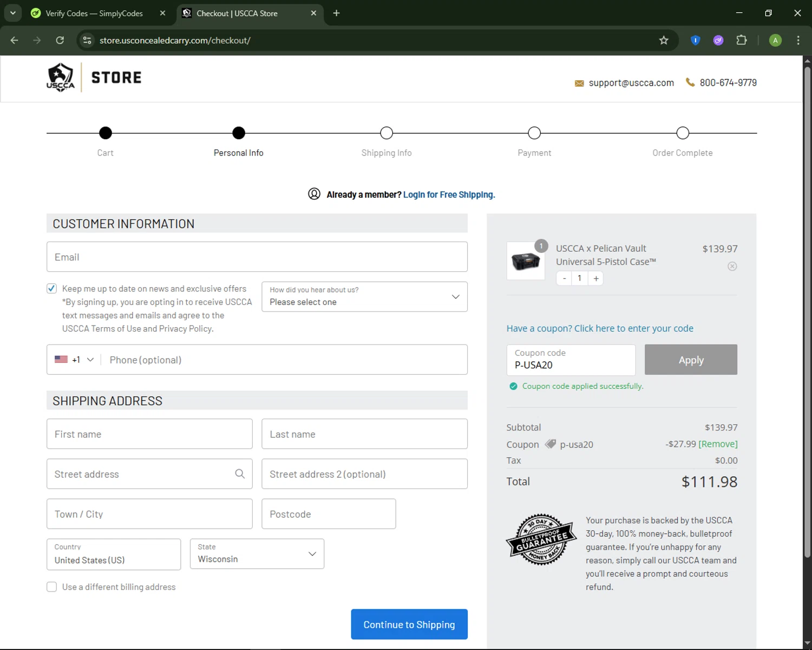Expand the State Wisconsin dropdown
The width and height of the screenshot is (812, 650).
click(x=257, y=554)
